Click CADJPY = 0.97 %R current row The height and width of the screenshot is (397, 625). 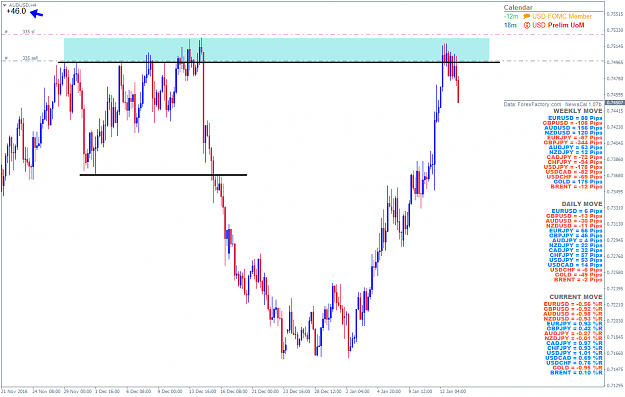[574, 343]
